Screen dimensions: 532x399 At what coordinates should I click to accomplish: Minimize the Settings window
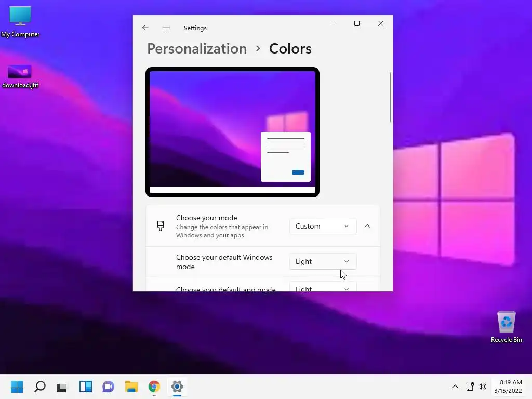click(333, 23)
